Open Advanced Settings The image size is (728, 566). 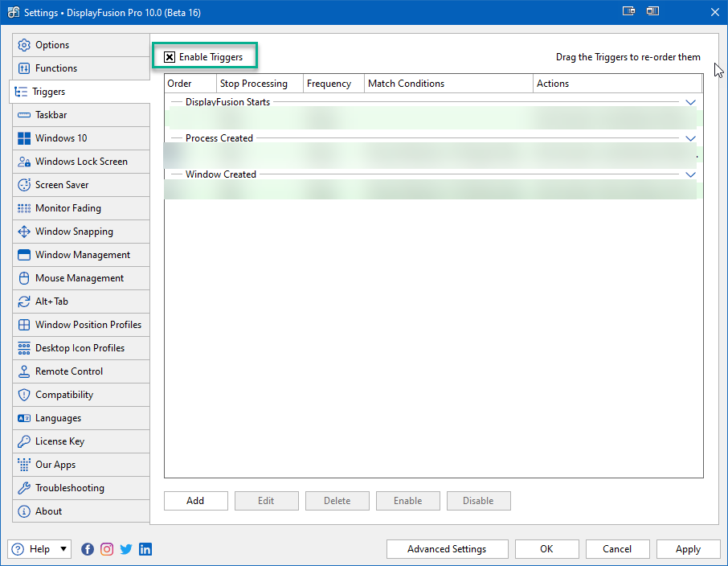pos(447,549)
